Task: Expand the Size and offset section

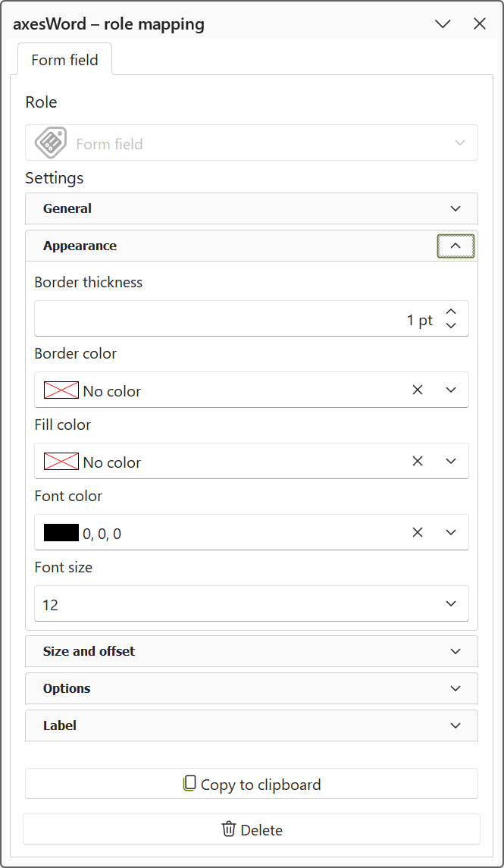Action: click(455, 651)
